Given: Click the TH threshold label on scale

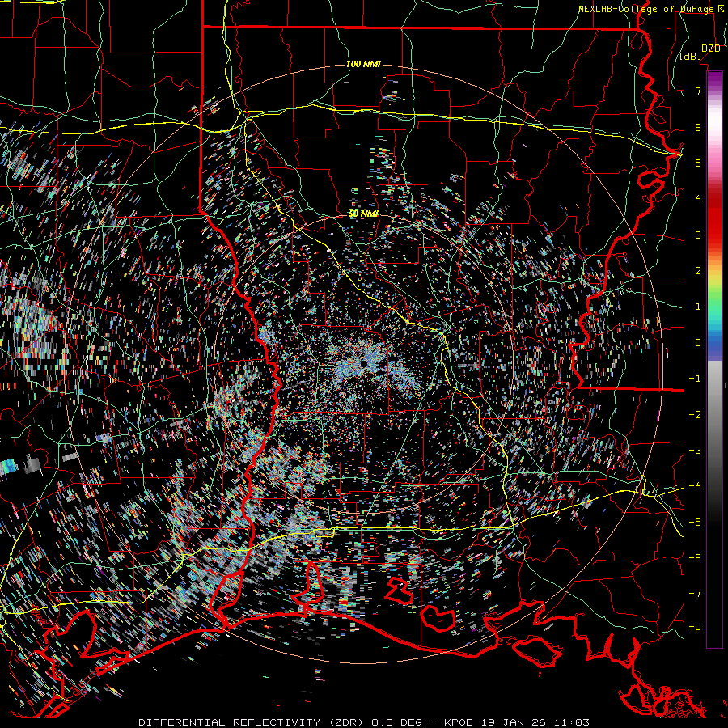Looking at the screenshot, I should (x=695, y=630).
